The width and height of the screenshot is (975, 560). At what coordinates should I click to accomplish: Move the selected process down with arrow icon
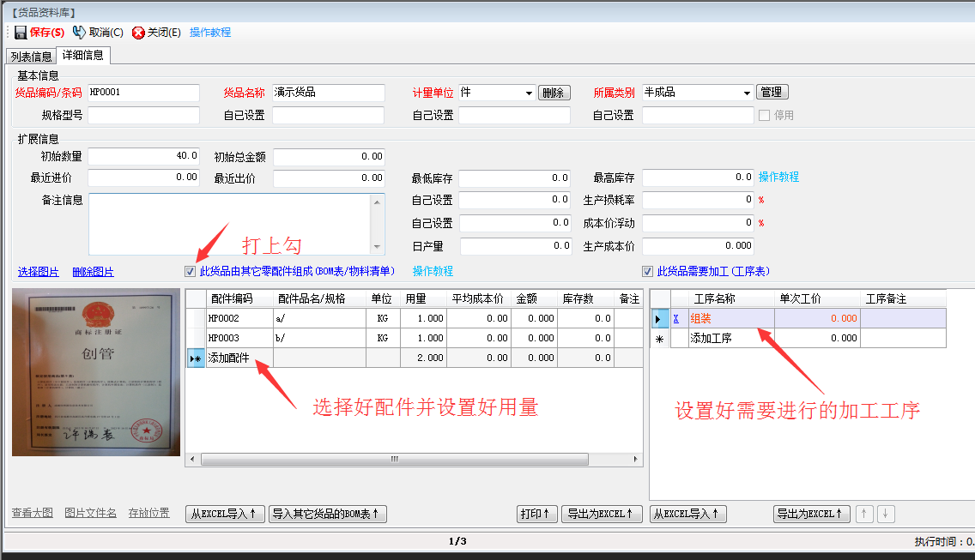885,515
